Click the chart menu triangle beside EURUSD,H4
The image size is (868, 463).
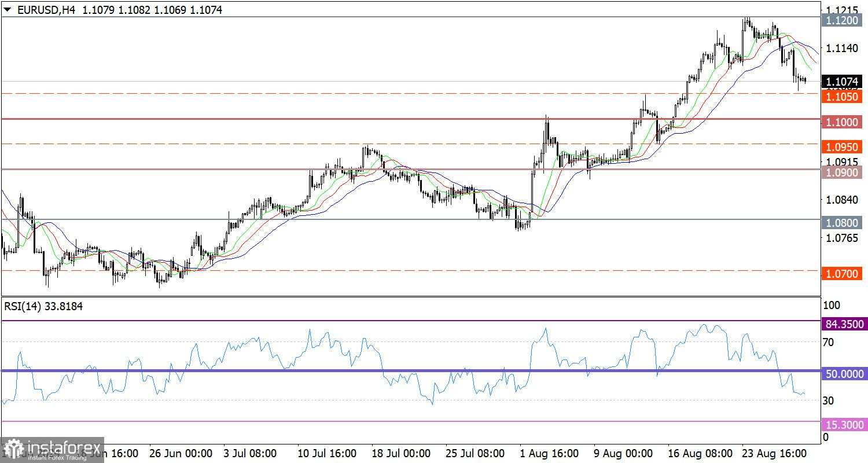pos(8,10)
